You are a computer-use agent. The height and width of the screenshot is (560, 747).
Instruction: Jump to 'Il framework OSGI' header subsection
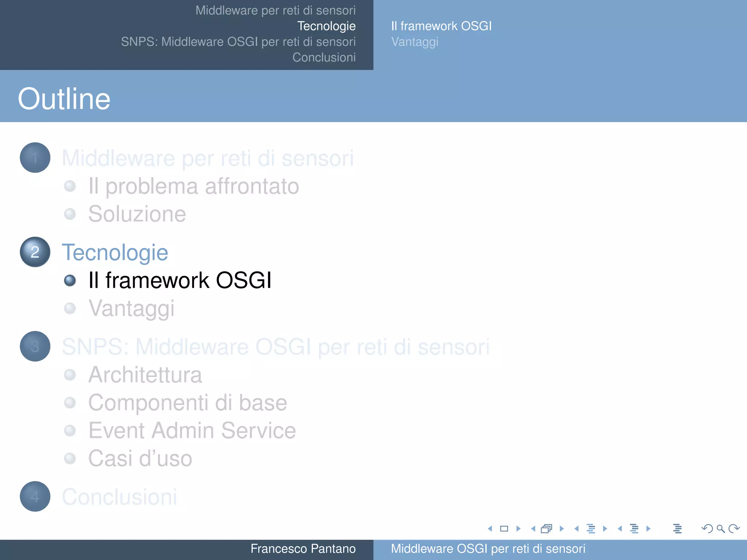pos(441,26)
